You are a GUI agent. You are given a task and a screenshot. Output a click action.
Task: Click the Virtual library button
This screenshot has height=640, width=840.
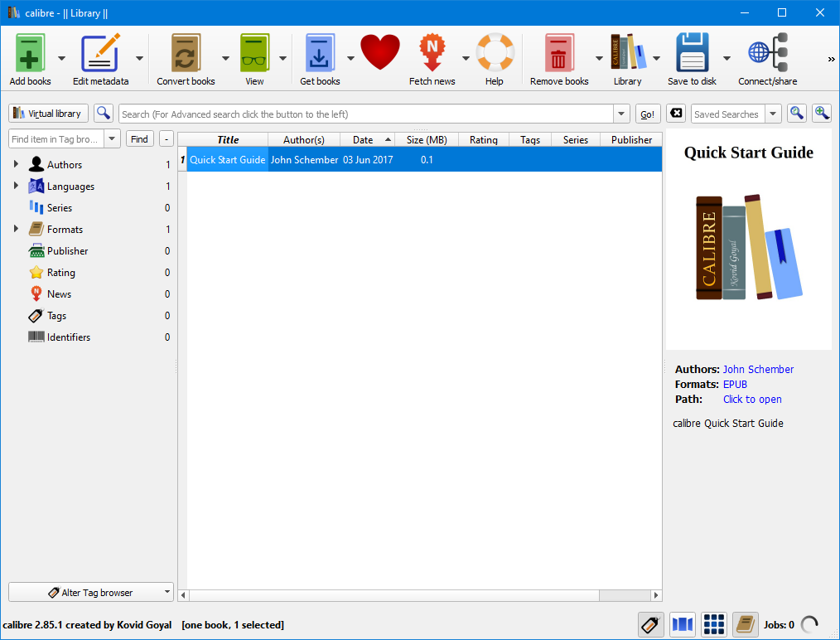coord(48,114)
